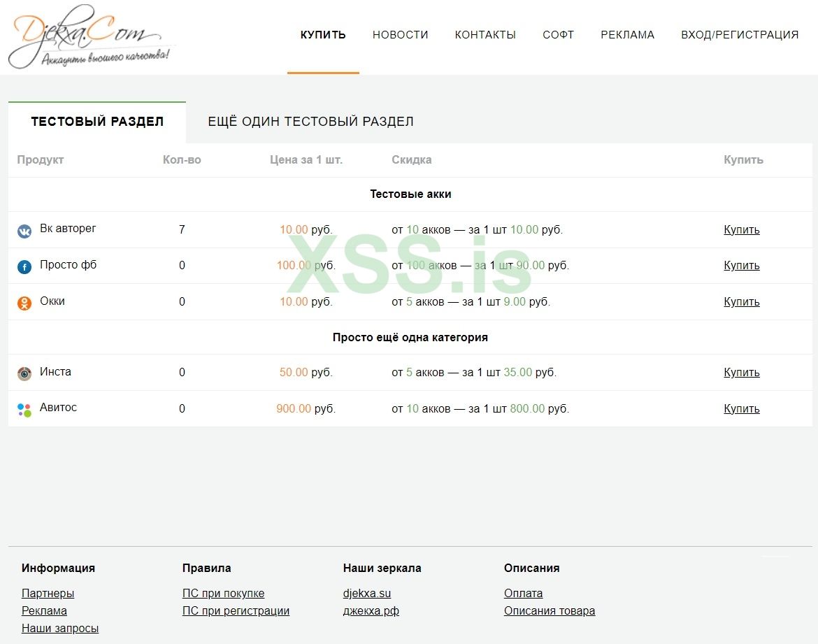818x644 pixels.
Task: Click the 50.00 руб. price for Инста
Action: coord(306,372)
